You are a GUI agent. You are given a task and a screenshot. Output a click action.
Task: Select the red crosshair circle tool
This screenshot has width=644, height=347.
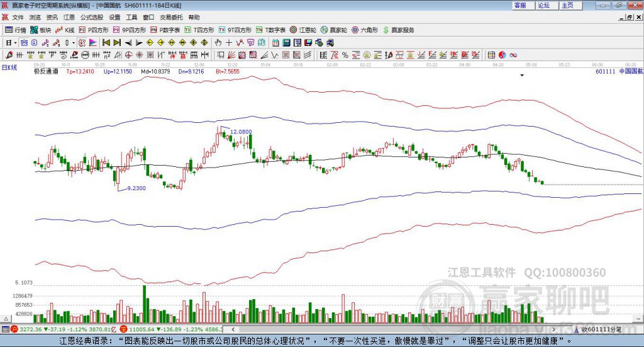tap(128, 55)
